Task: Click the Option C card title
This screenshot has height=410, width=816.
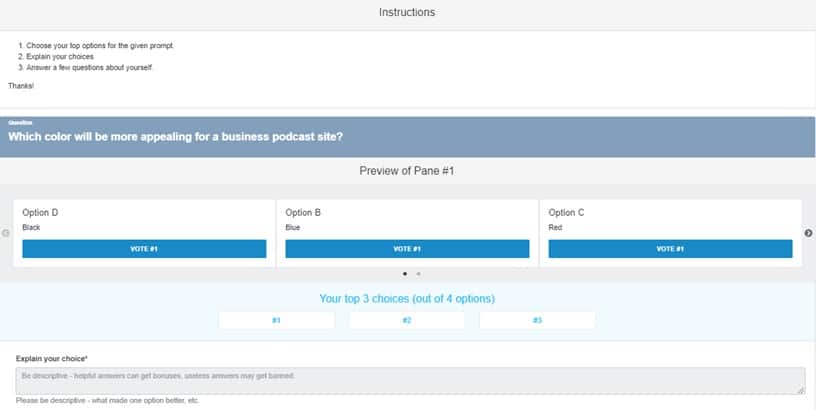Action: click(566, 212)
